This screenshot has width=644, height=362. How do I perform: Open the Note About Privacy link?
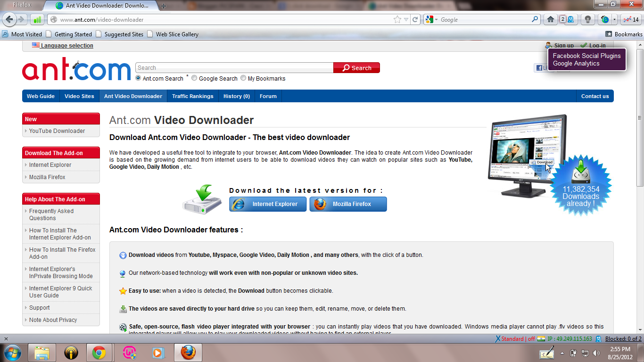[53, 320]
